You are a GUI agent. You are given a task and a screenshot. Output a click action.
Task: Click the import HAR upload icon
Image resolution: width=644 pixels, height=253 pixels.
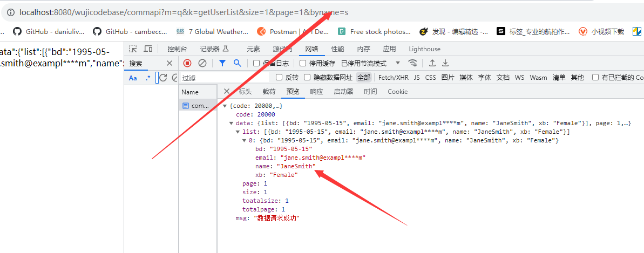tap(432, 63)
